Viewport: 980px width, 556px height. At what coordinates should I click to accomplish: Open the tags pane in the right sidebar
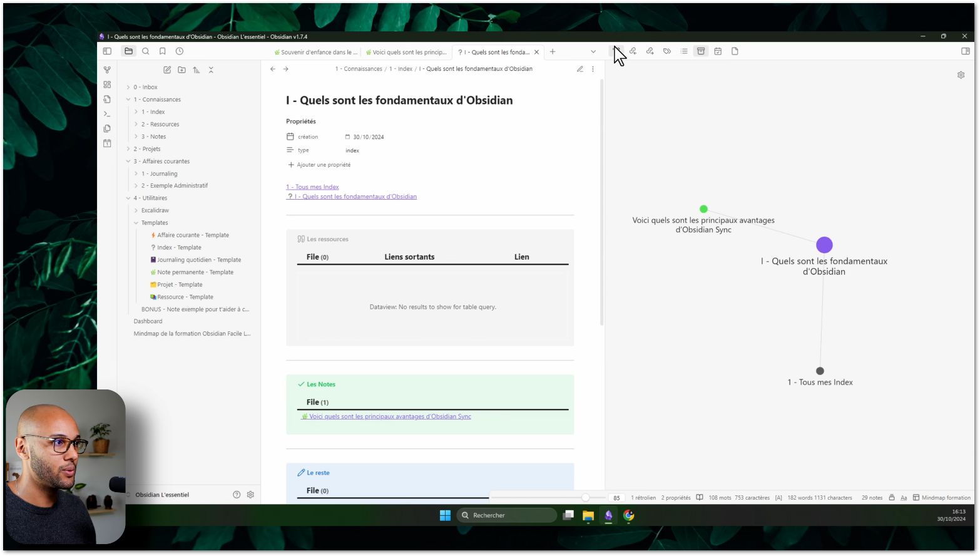coord(667,51)
